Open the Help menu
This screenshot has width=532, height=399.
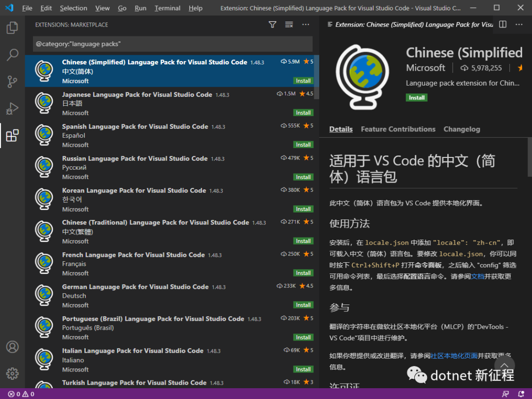coord(196,8)
